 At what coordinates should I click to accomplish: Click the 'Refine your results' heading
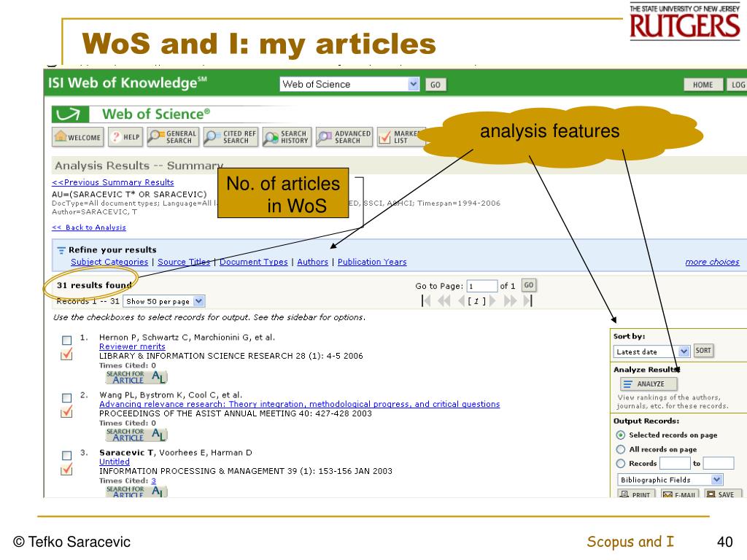tap(112, 250)
